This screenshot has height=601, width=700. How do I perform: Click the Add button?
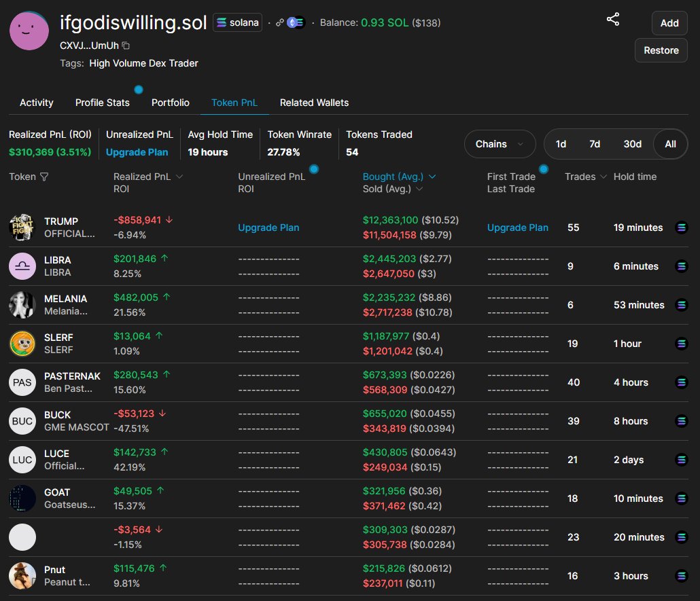pos(669,23)
